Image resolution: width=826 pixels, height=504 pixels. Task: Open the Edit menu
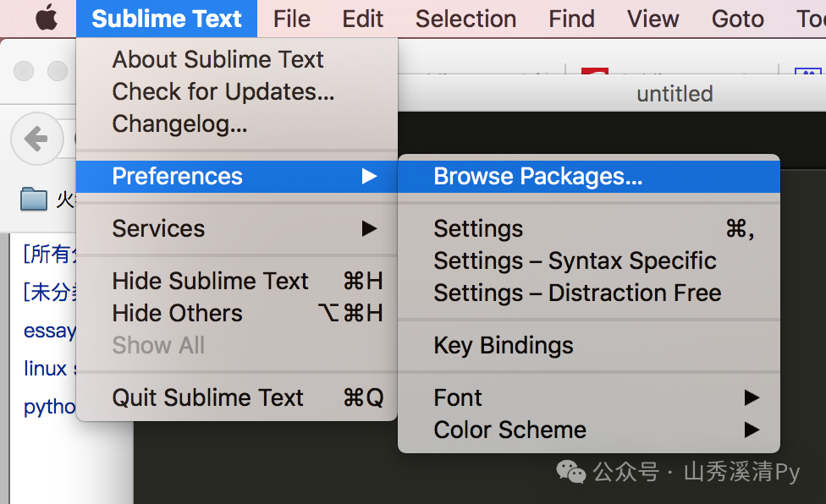362,19
